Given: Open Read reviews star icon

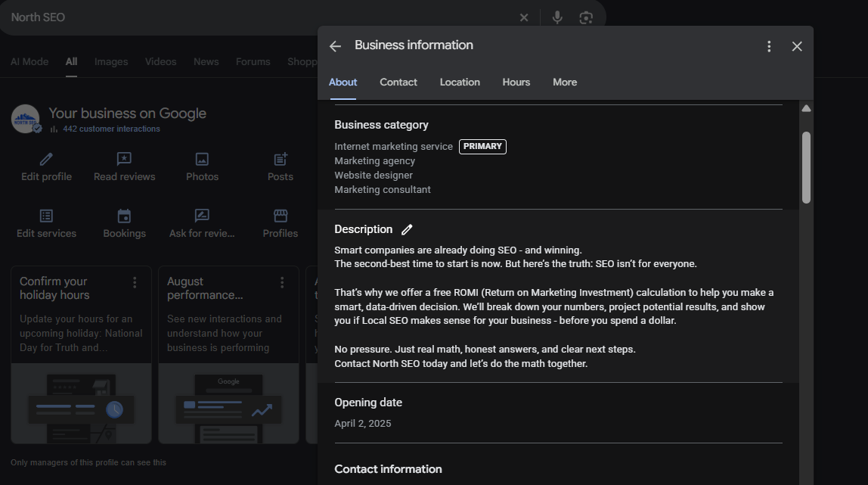Looking at the screenshot, I should coord(124,160).
